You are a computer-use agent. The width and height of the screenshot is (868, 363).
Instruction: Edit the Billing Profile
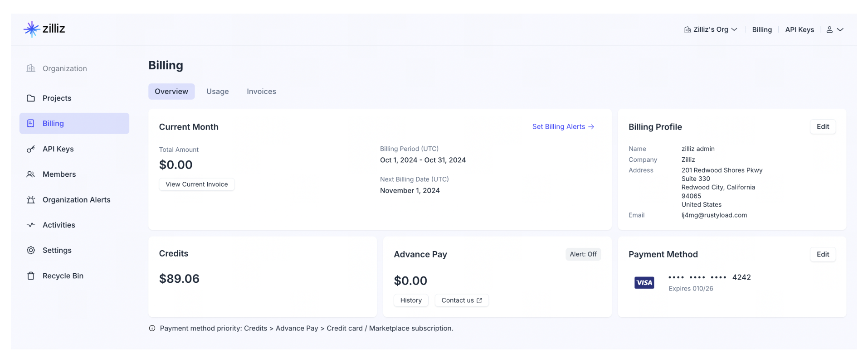(x=823, y=126)
